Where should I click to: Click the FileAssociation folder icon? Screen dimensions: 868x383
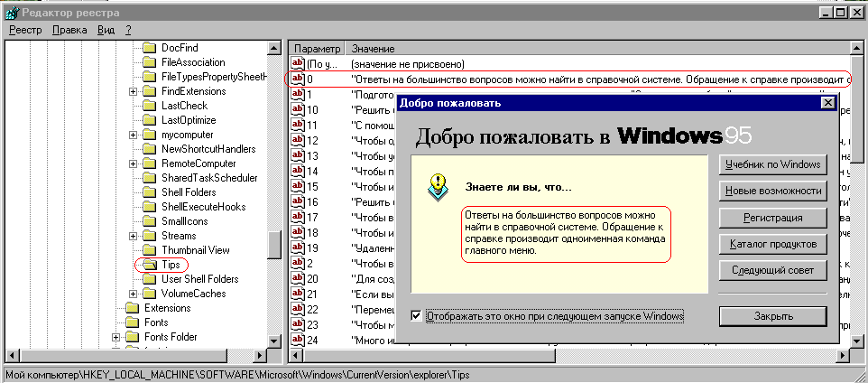150,62
